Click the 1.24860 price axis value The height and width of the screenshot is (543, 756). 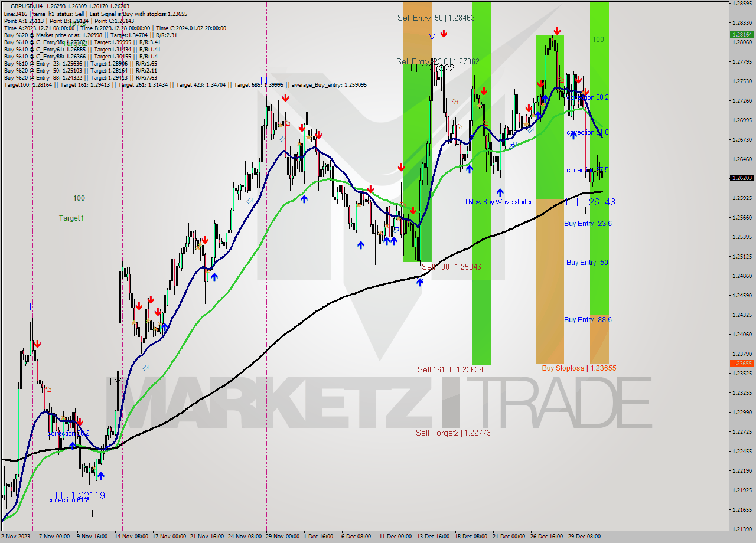coord(742,276)
